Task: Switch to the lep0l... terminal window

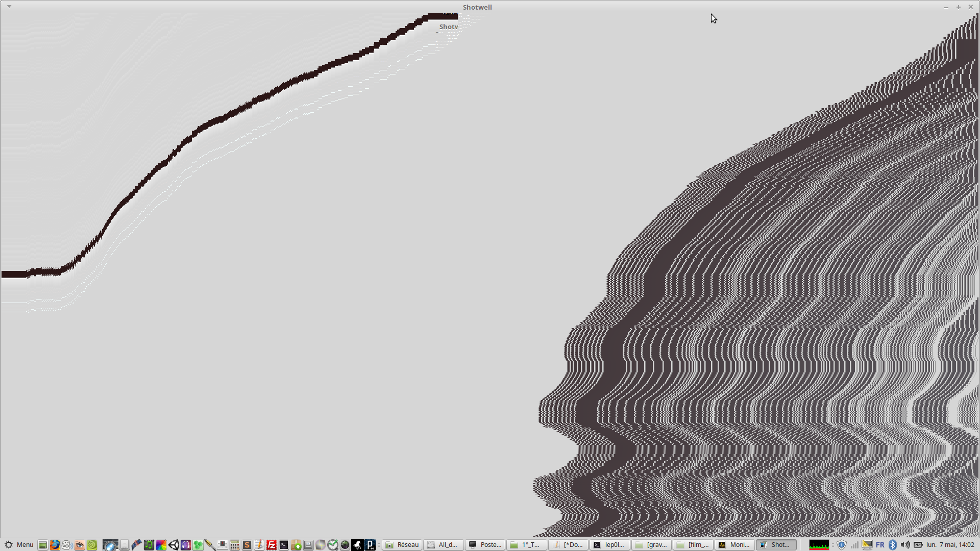Action: 609,545
